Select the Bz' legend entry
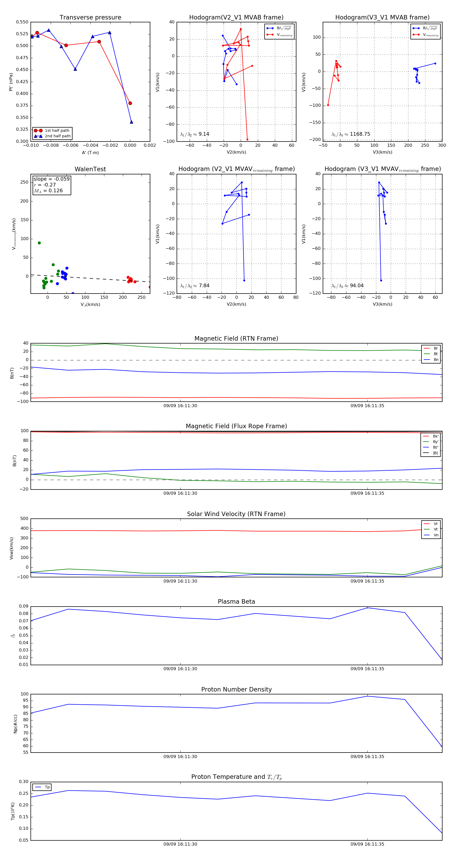This screenshot has height=868, width=473. tap(431, 447)
